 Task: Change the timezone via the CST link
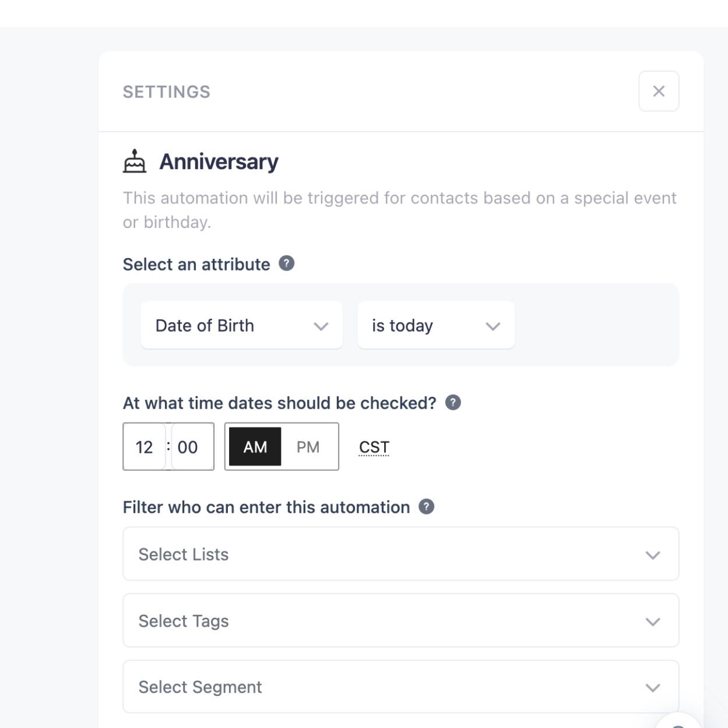pos(374,446)
